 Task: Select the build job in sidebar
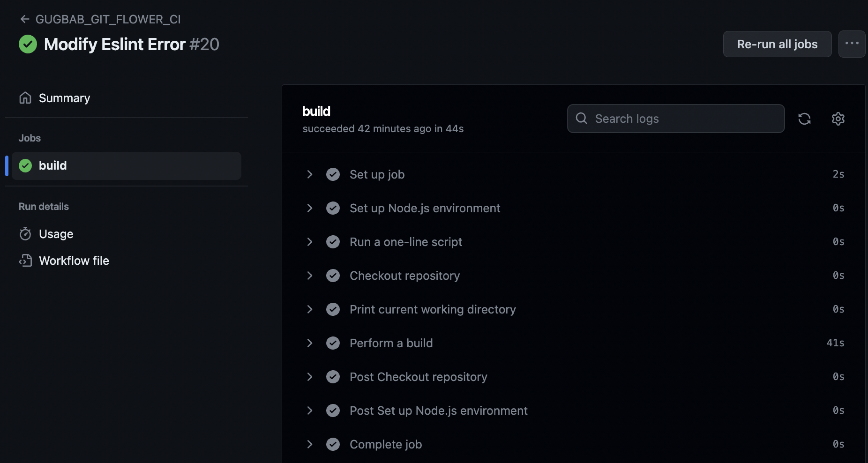coord(127,165)
